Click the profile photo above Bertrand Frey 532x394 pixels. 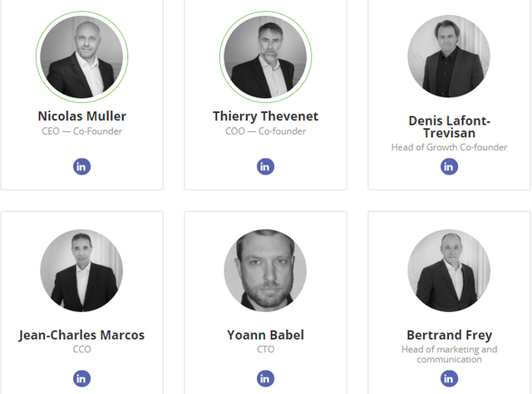coord(449,271)
